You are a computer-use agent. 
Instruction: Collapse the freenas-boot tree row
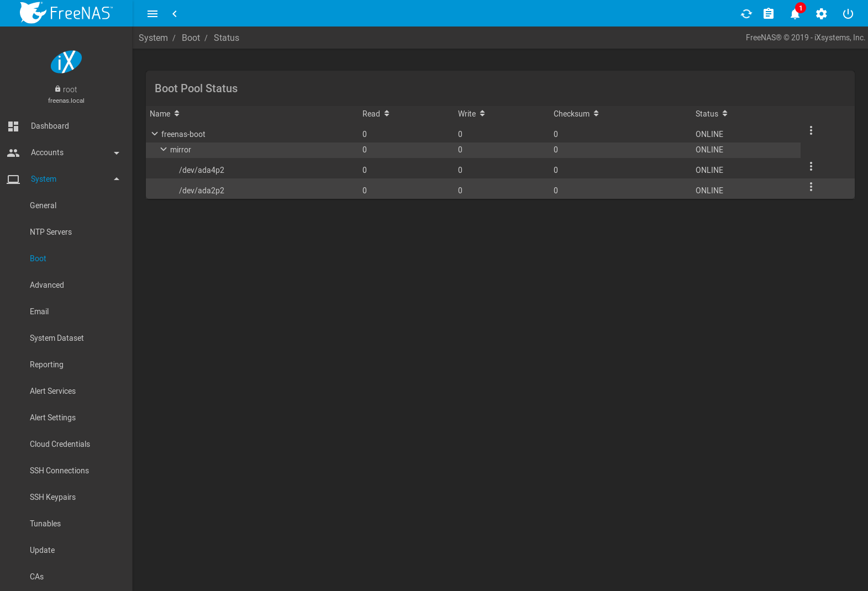[155, 134]
